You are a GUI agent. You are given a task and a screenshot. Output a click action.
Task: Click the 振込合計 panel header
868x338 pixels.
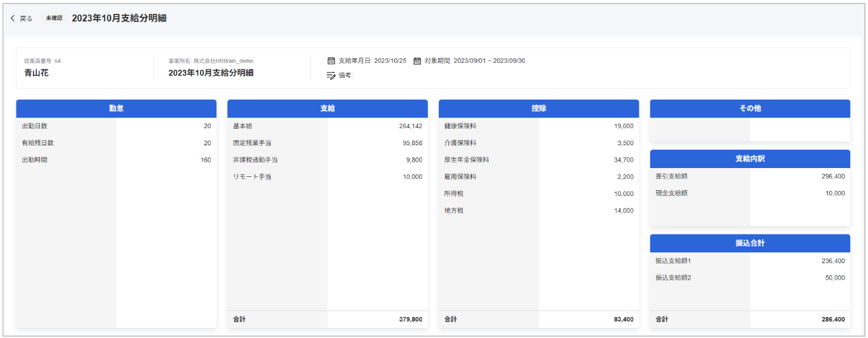click(x=749, y=243)
